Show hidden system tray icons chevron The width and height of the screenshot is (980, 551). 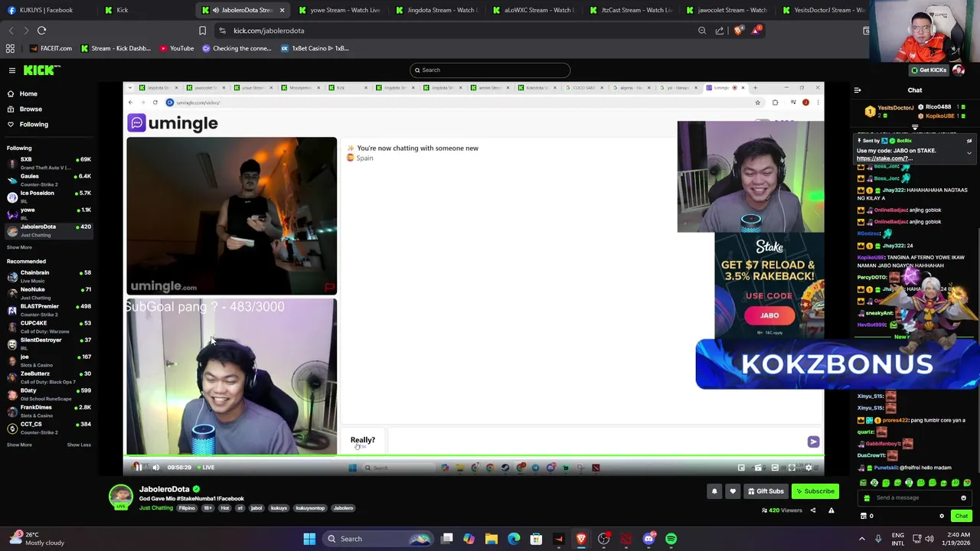[x=862, y=539]
